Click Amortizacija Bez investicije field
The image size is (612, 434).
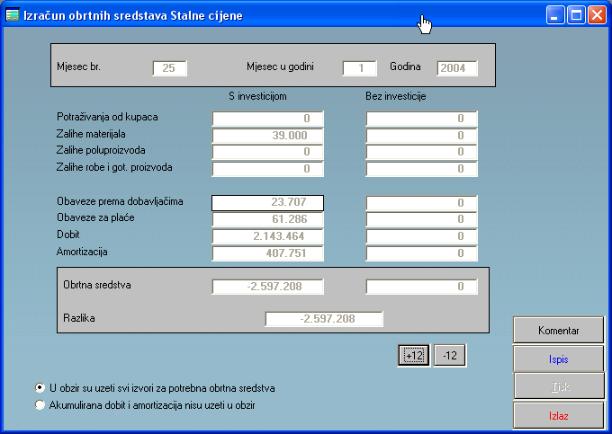(x=422, y=253)
